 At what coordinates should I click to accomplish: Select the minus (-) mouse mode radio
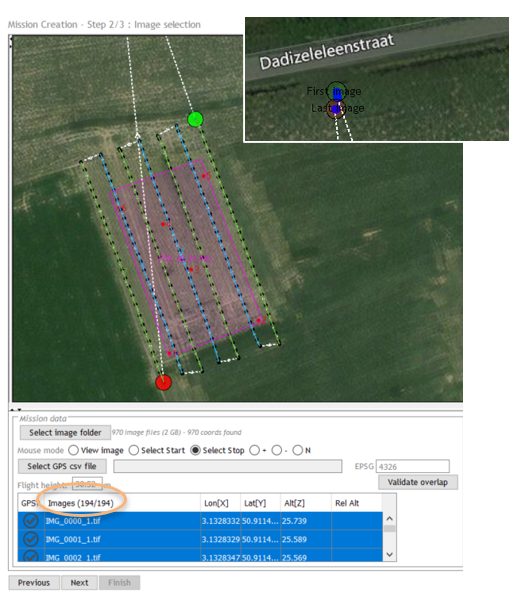coord(277,450)
